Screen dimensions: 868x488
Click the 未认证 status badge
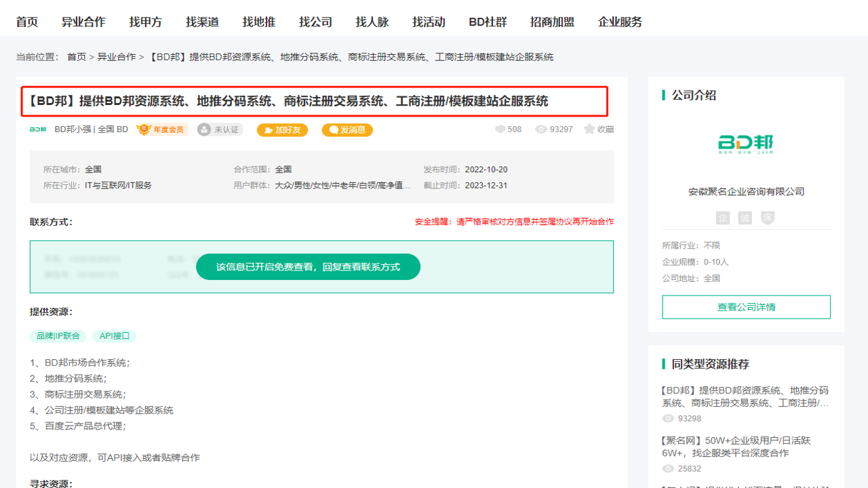click(220, 129)
